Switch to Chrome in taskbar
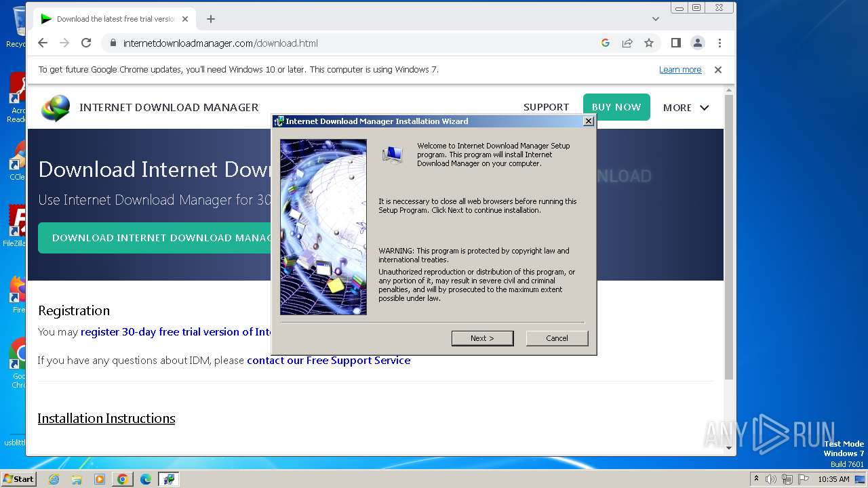The height and width of the screenshot is (488, 868). pyautogui.click(x=122, y=479)
